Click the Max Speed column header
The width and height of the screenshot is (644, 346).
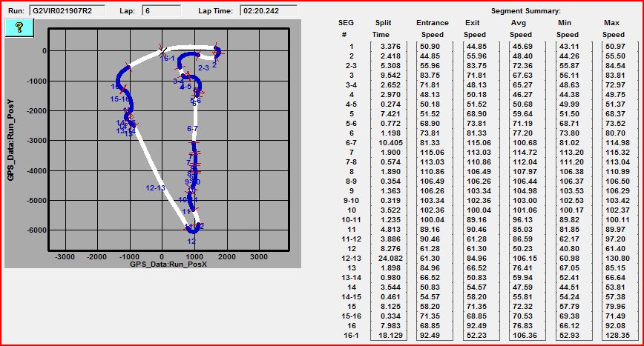[613, 29]
